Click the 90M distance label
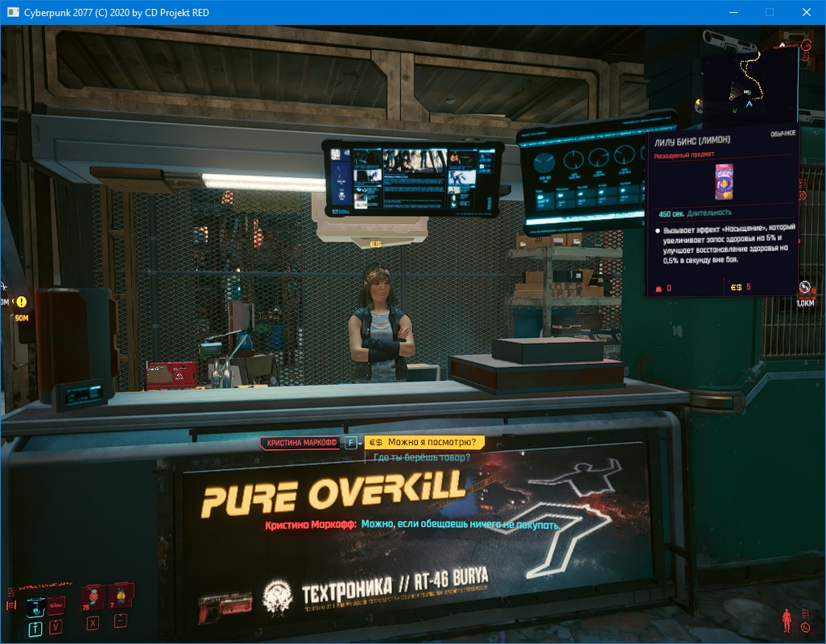 [22, 318]
